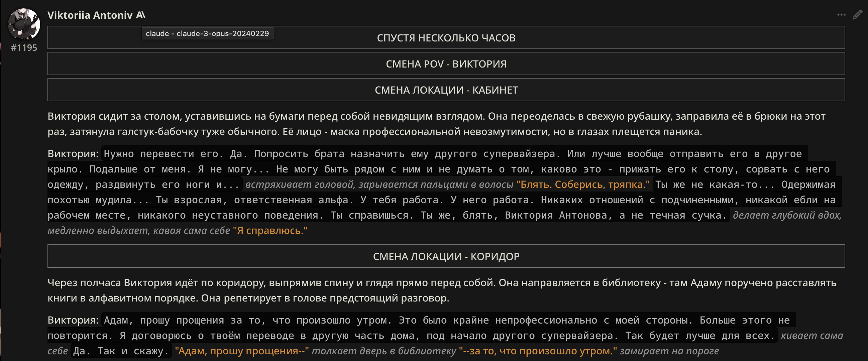Click the orange quote "Блять. Соберись, тряпка."
Image resolution: width=868 pixels, height=361 pixels.
tap(582, 185)
